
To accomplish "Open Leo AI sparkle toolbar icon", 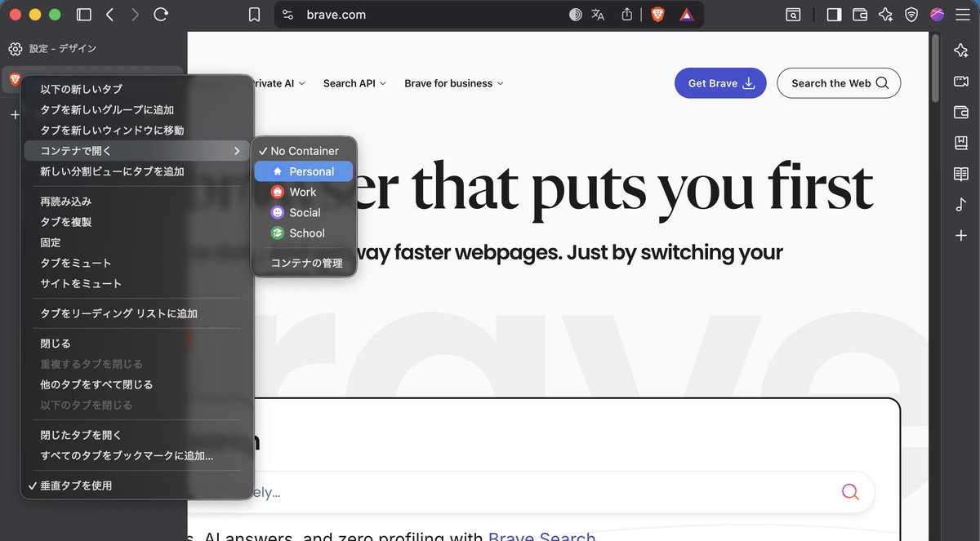I will point(885,15).
